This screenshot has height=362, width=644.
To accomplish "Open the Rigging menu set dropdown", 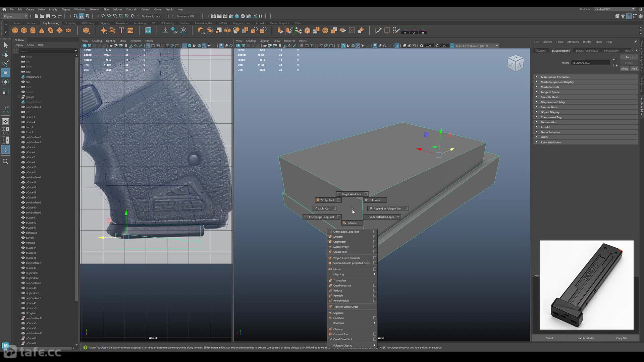I will [15, 16].
